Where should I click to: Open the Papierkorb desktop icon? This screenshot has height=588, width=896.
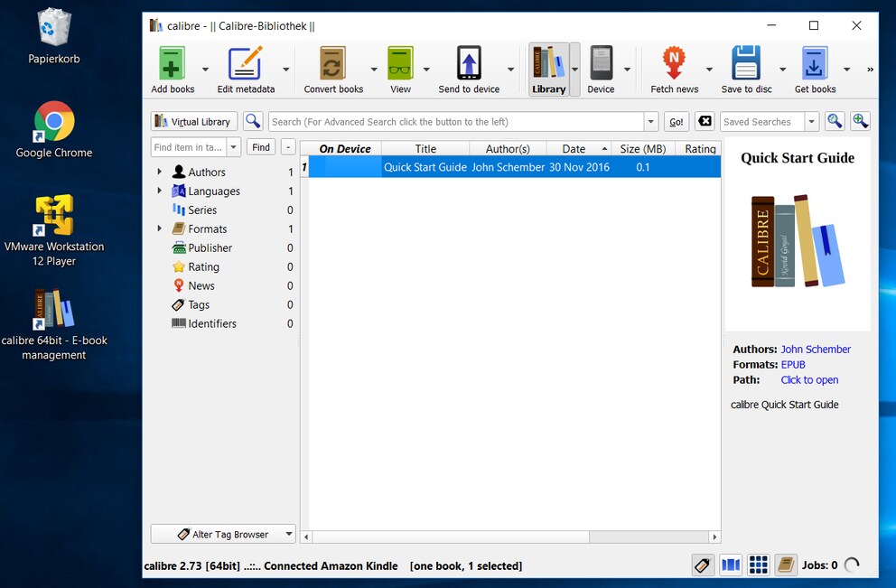coord(53,35)
